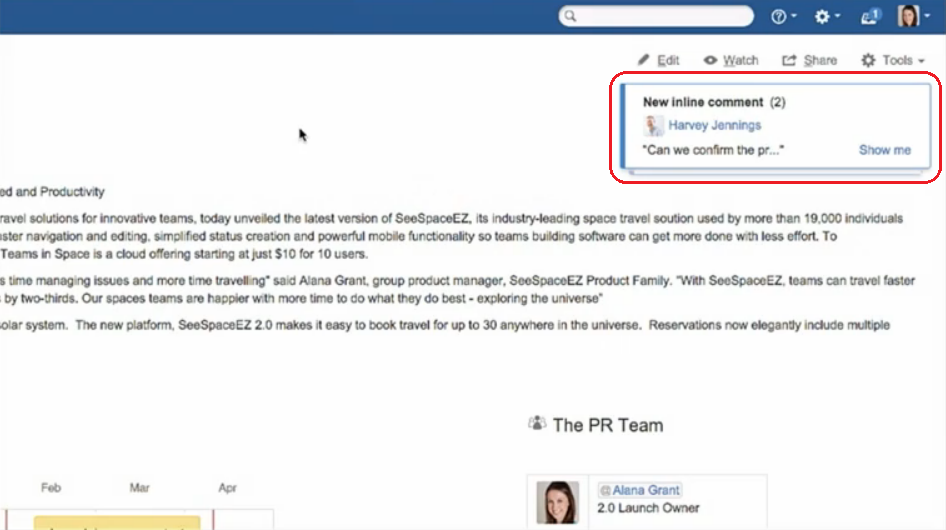This screenshot has width=946, height=530.
Task: Click the people icon beside The PR Team
Action: coord(537,424)
